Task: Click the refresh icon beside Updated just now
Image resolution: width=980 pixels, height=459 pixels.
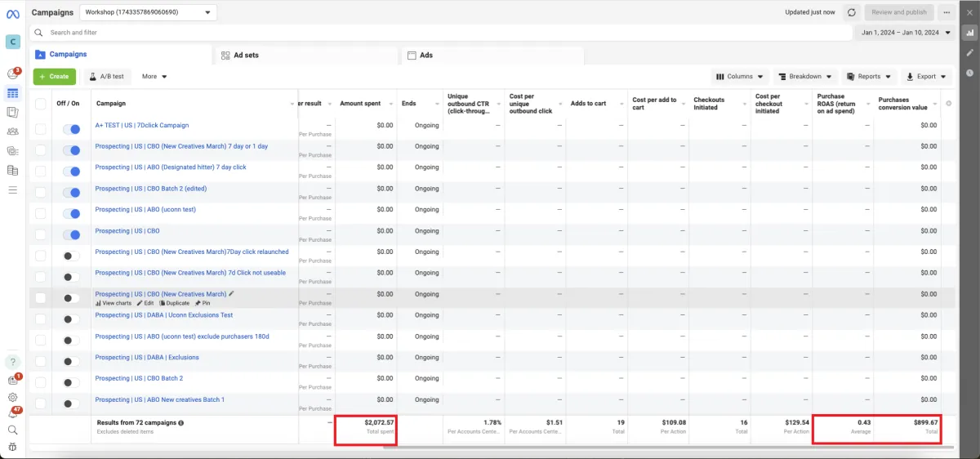Action: point(852,12)
